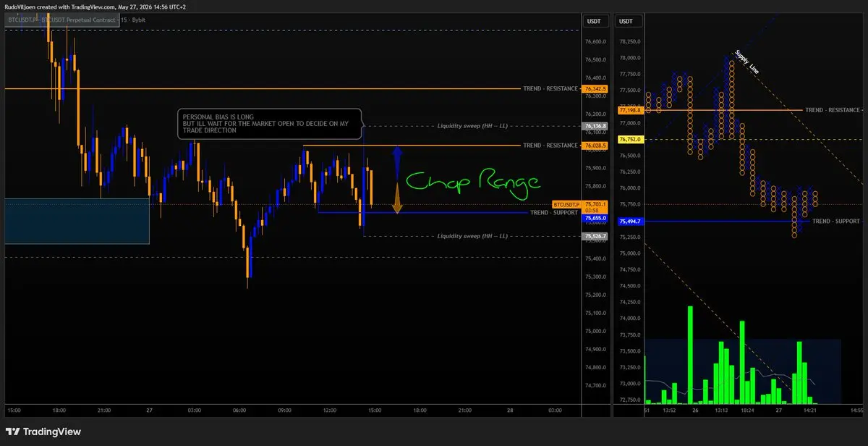Click the RudoViljoen created with TradingView.com header
The height and width of the screenshot is (446, 868).
click(x=96, y=7)
